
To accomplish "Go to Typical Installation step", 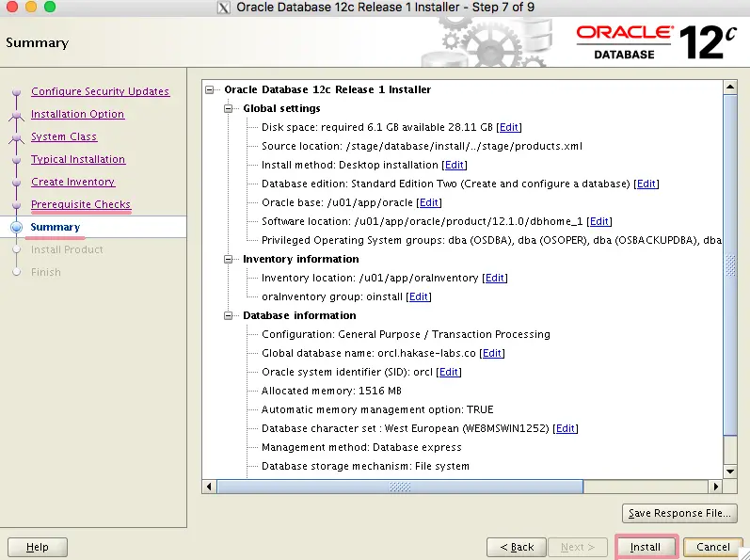I will 78,159.
